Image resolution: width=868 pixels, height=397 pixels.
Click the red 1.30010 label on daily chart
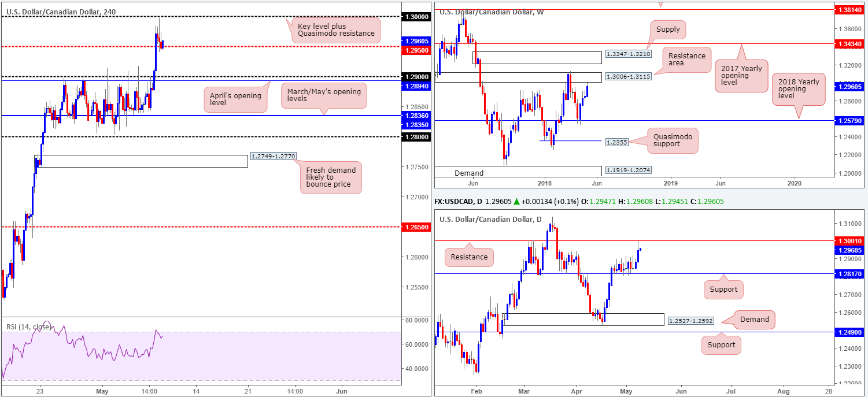[850, 240]
